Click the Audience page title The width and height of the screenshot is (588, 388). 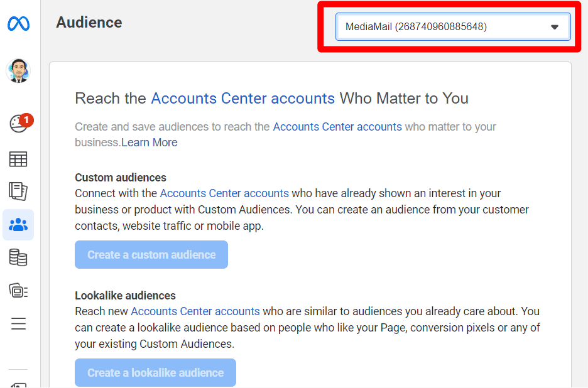pyautogui.click(x=89, y=23)
